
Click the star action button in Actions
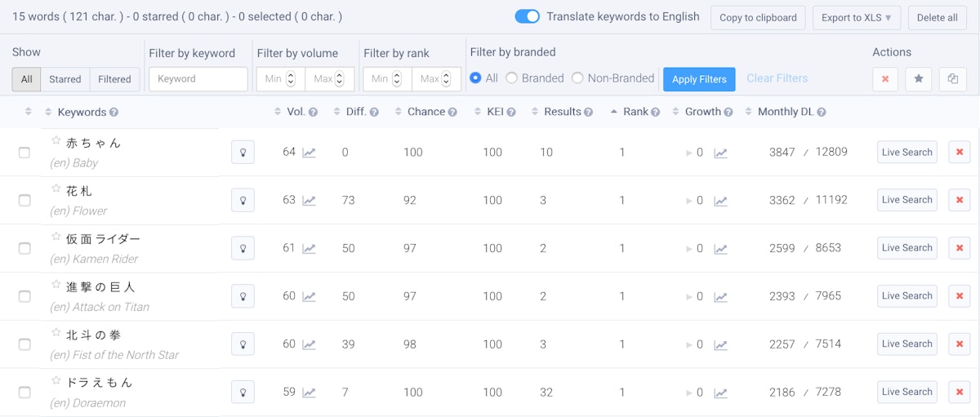tap(919, 79)
